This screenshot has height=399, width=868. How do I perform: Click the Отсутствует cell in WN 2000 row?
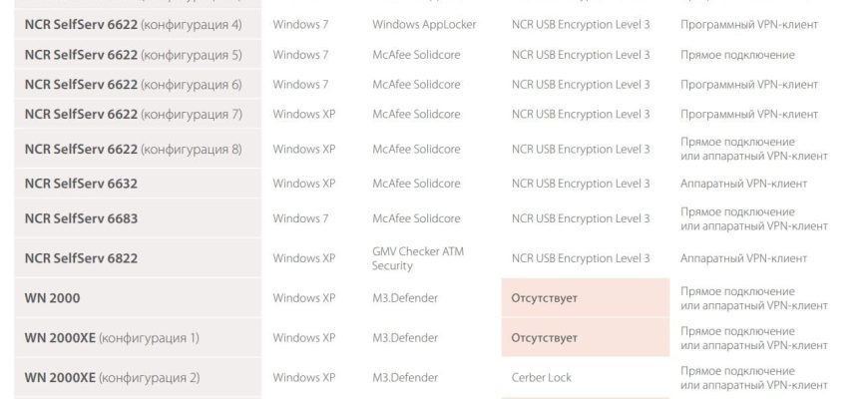coord(545,298)
